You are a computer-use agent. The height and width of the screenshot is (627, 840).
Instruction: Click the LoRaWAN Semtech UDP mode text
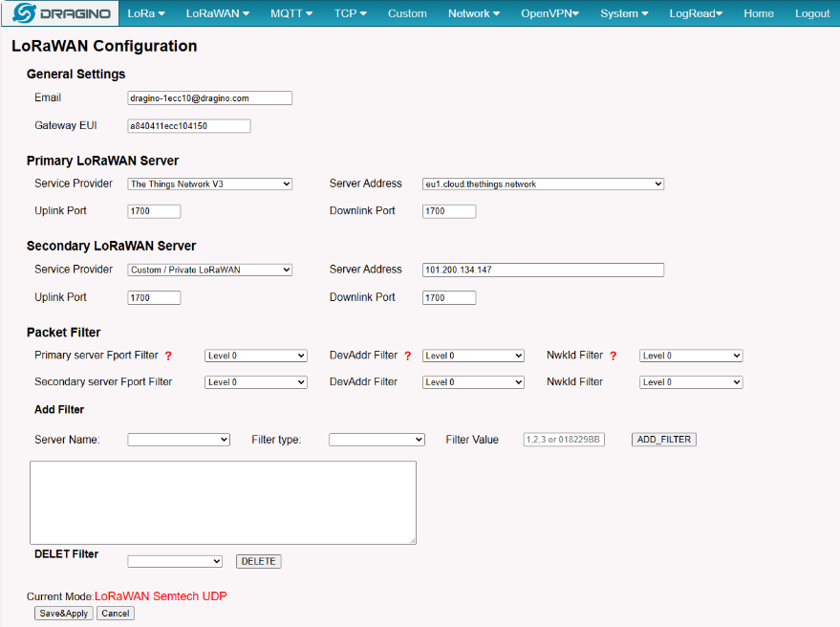161,595
